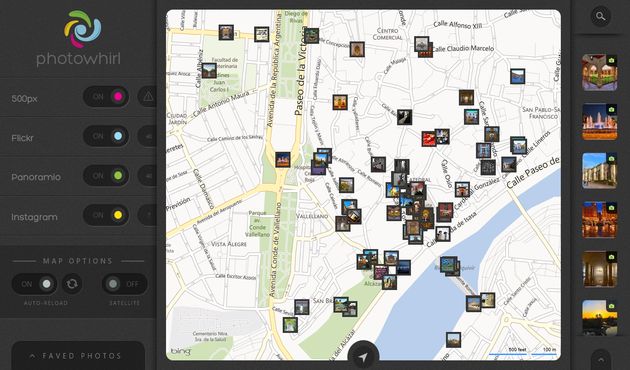Open the green photo marker above Cementerio
630x370 pixels.
(290, 325)
